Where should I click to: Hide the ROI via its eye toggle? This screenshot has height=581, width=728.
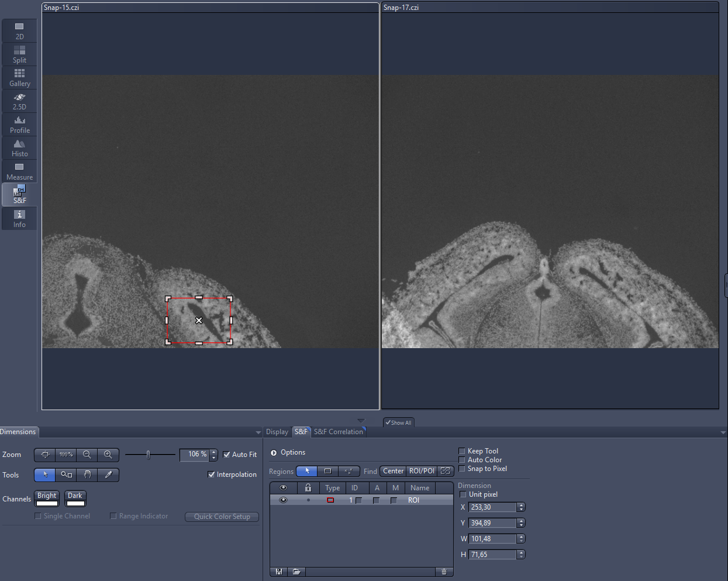tap(283, 500)
